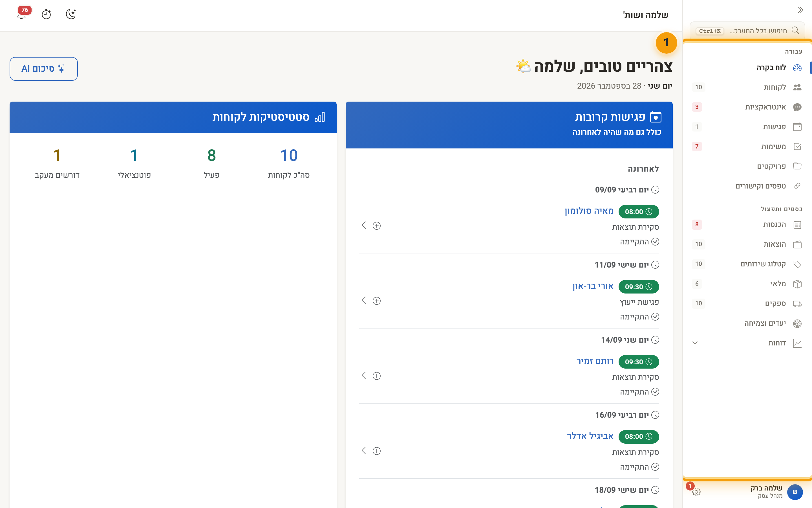The height and width of the screenshot is (508, 812).
Task: Click the 1 דורשים מעקב statistic
Action: tap(57, 163)
